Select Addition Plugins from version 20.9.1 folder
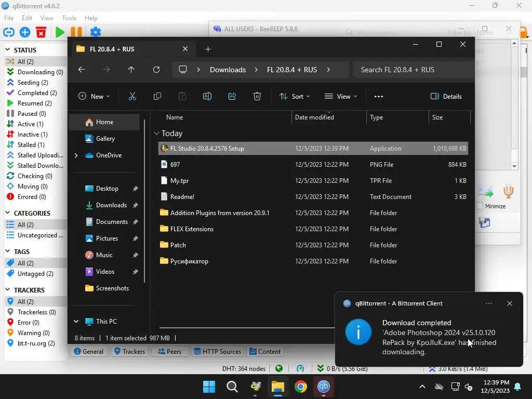 (313, 212)
